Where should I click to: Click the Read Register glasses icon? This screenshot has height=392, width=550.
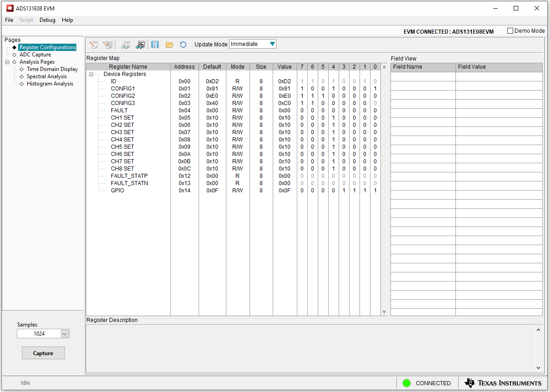(126, 45)
